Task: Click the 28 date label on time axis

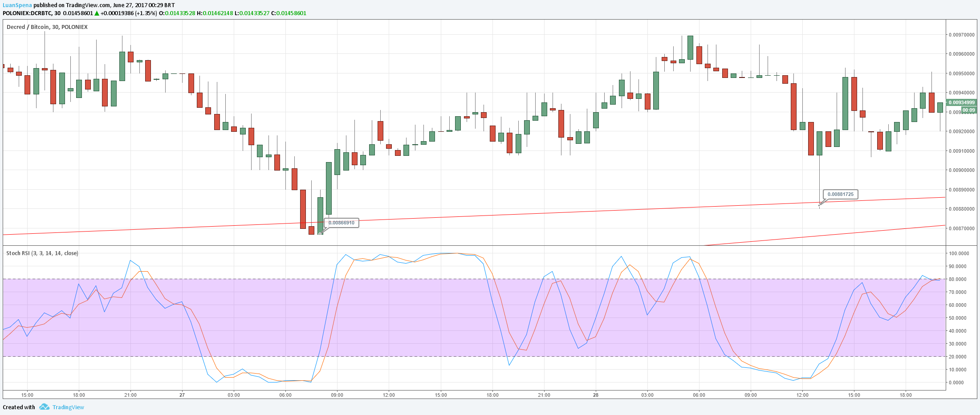Action: (x=596, y=395)
